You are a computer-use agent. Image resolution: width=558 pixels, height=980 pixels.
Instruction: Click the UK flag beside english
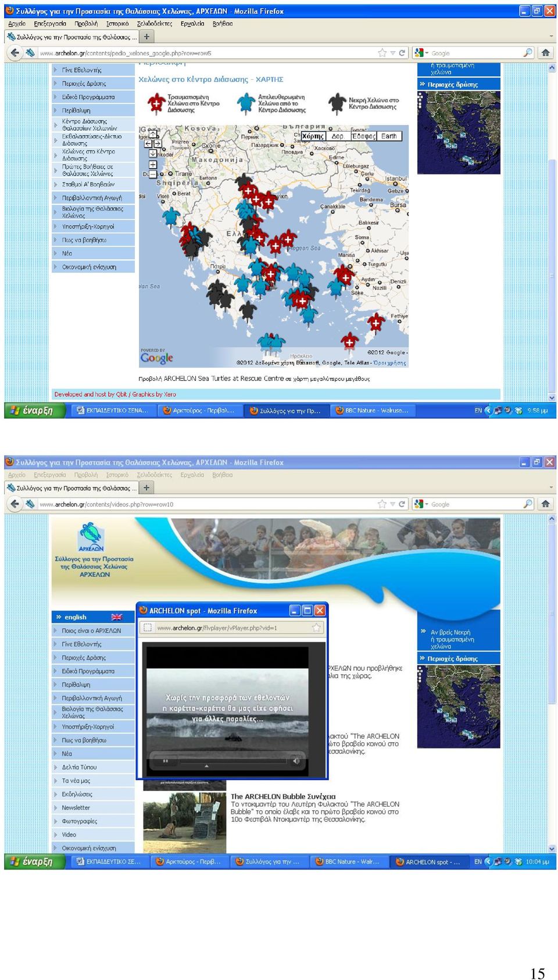(x=117, y=617)
